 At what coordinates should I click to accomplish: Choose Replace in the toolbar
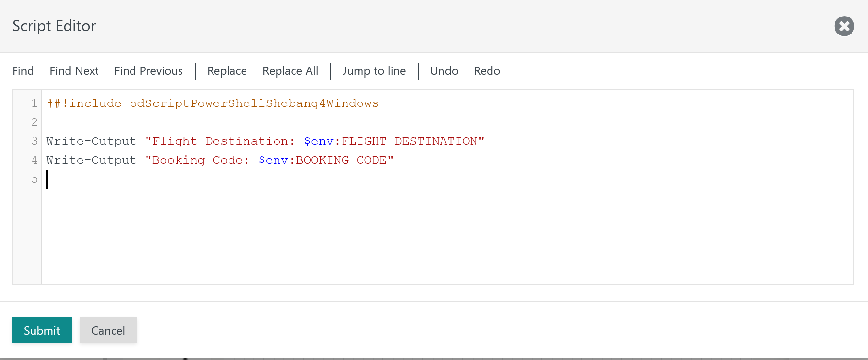pyautogui.click(x=227, y=71)
